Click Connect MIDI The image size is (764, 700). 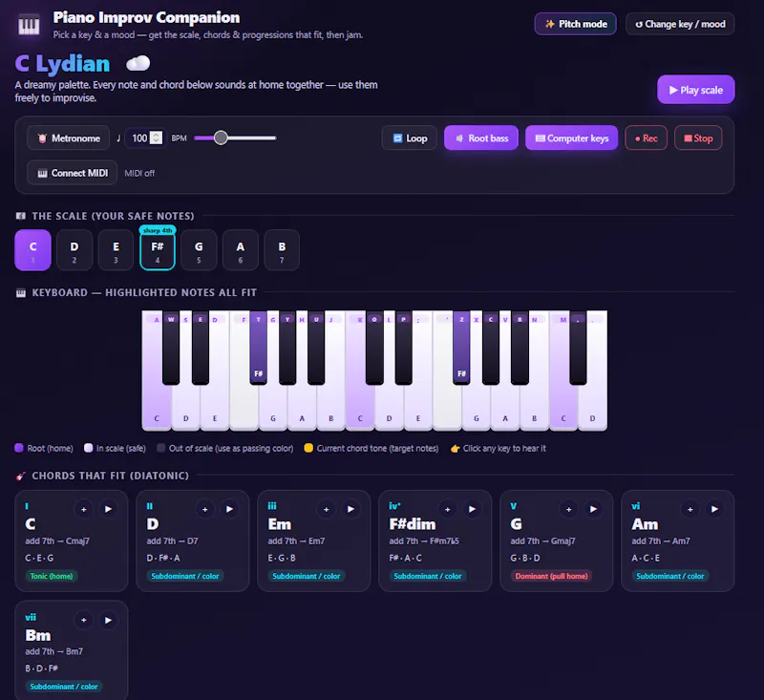point(73,173)
